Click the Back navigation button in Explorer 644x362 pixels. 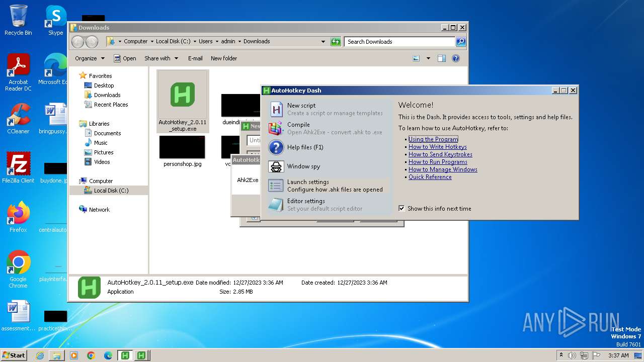78,42
